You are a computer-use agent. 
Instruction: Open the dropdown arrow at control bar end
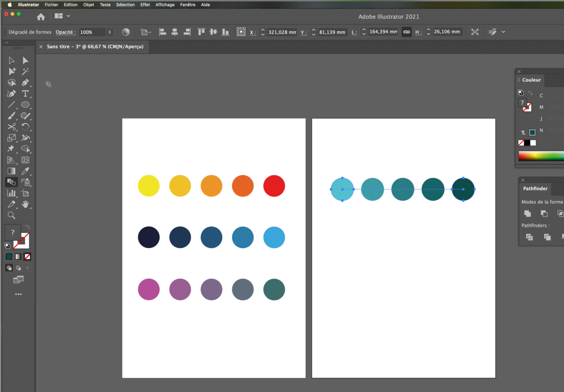click(x=503, y=32)
